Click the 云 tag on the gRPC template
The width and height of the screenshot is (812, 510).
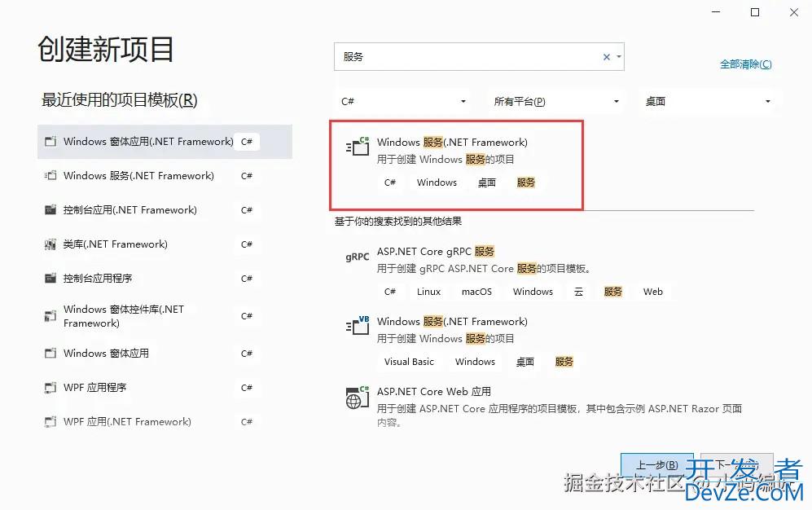(x=578, y=292)
